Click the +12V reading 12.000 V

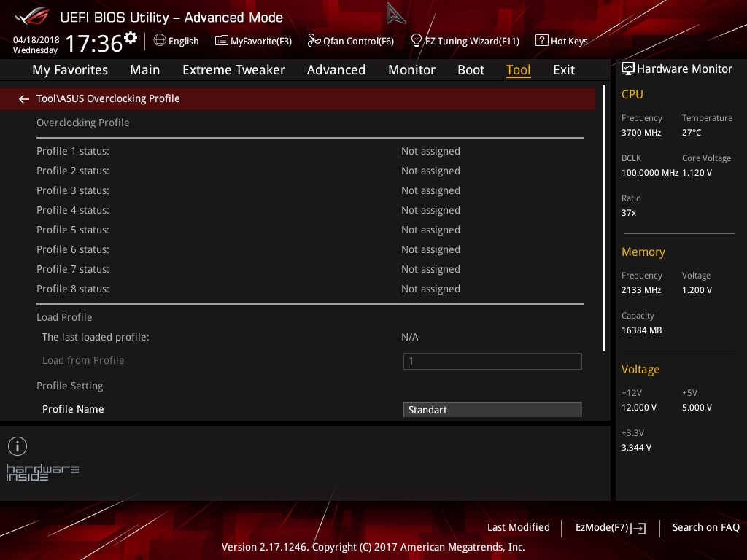pos(639,408)
